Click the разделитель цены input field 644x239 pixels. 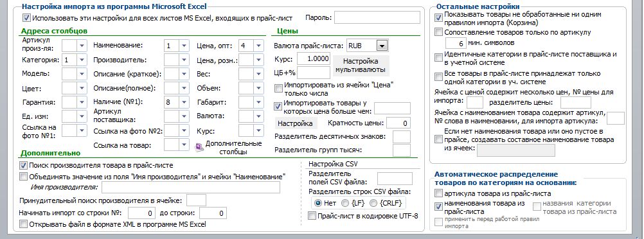576,102
